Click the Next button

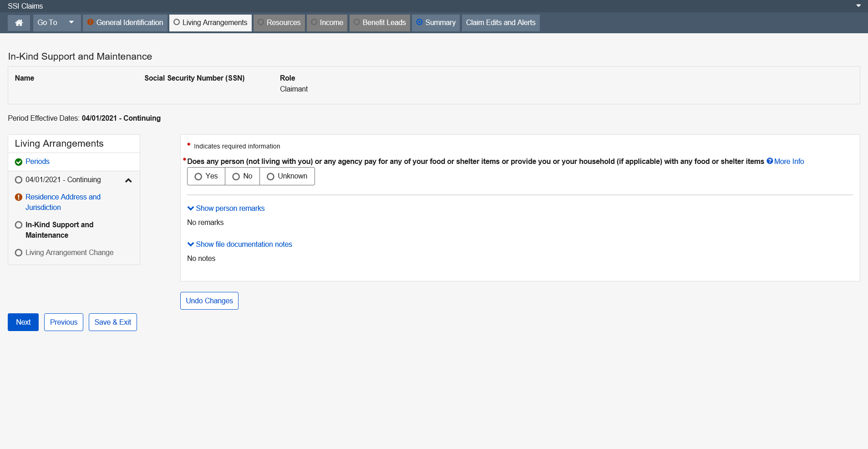tap(23, 322)
